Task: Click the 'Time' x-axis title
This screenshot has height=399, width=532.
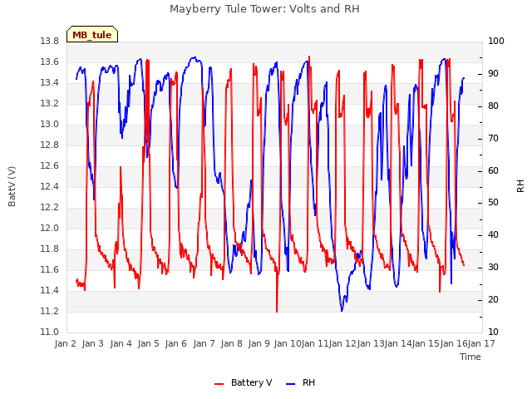Action: [470, 357]
